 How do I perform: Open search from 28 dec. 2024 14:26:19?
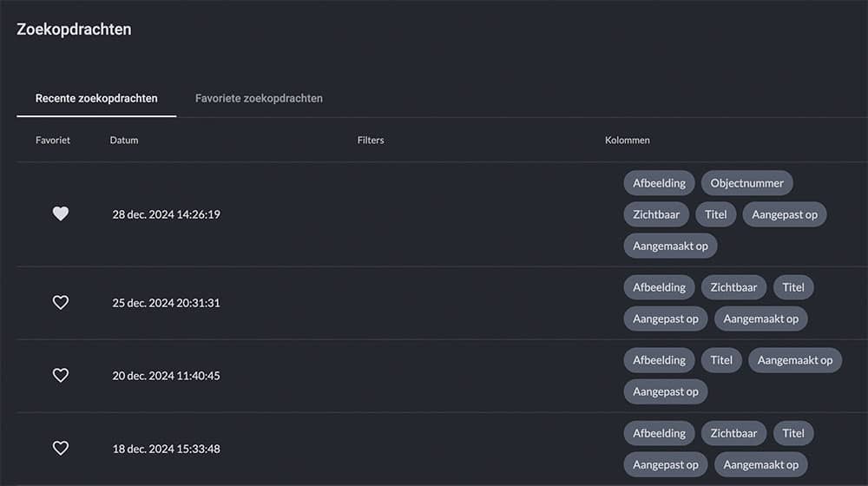click(x=166, y=214)
